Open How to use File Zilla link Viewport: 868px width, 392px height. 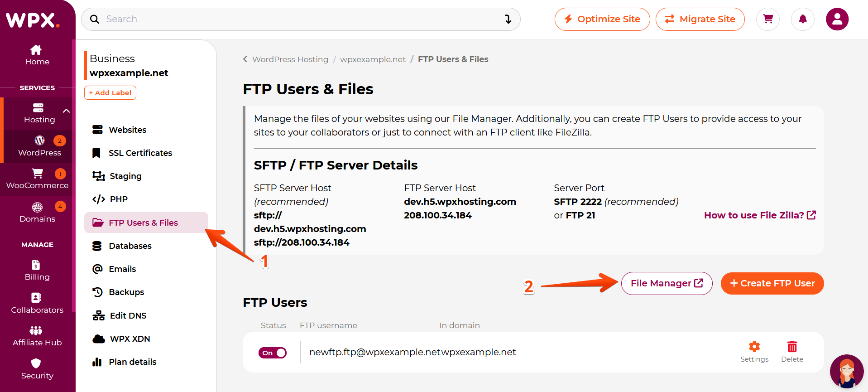click(x=760, y=215)
